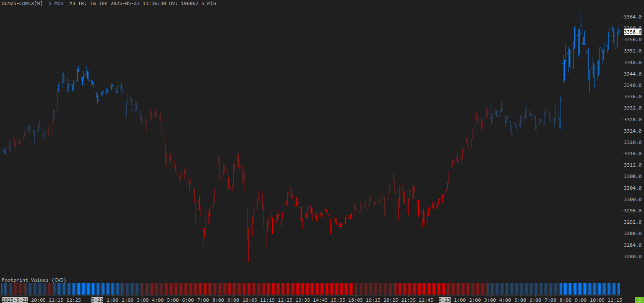Viewport: 644px width, 303px height.
Task: Click the 12:25 time axis label
Action: (x=285, y=300)
